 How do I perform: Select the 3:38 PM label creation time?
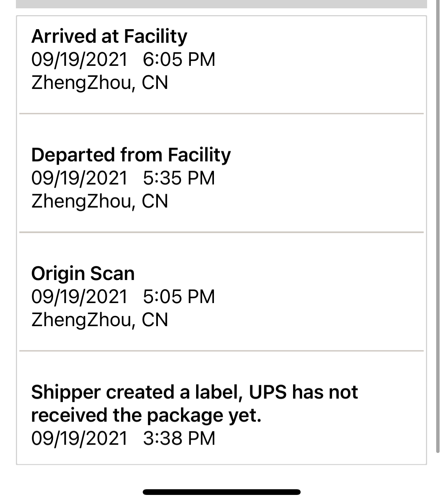(179, 438)
